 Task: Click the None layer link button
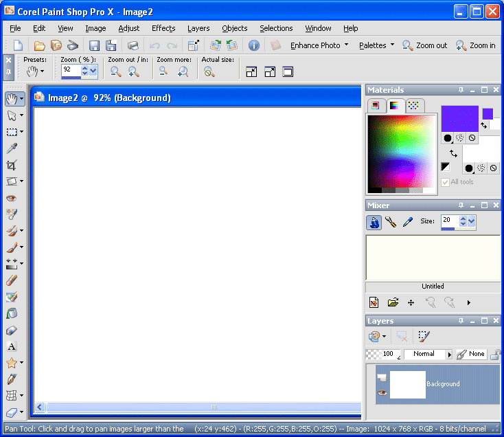pos(471,354)
